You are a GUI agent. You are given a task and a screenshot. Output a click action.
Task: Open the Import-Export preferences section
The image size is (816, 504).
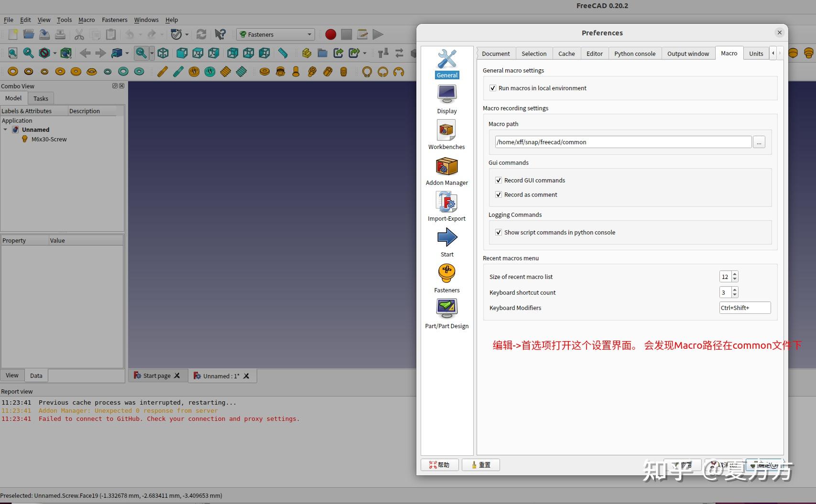tap(446, 206)
